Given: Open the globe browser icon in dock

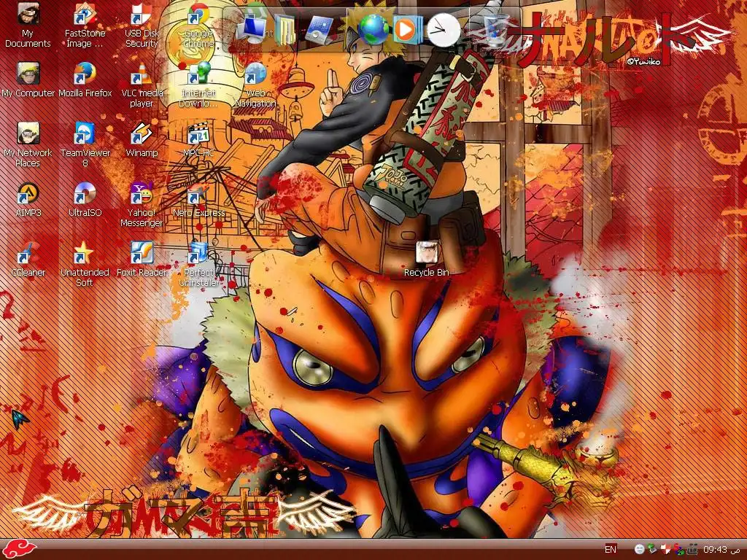Looking at the screenshot, I should pos(373,28).
